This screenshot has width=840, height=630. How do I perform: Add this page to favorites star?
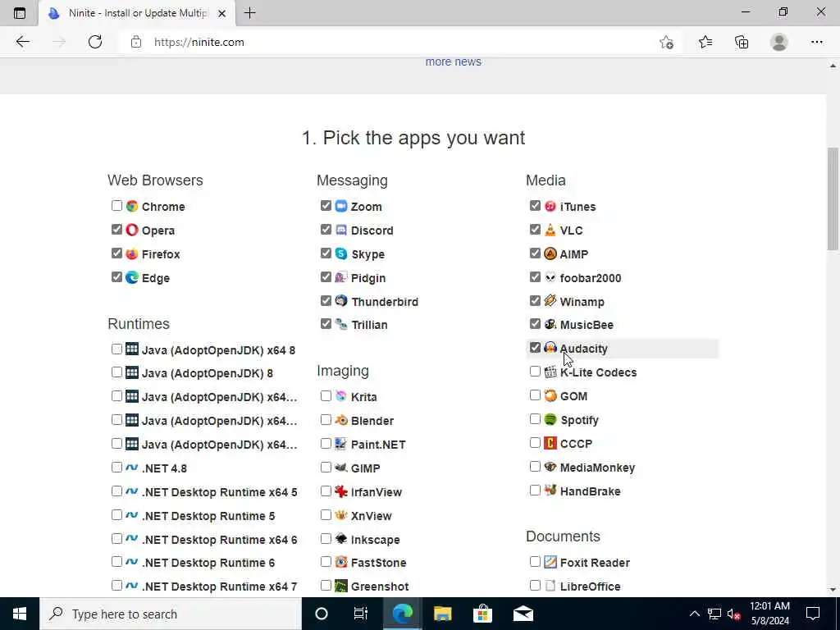pos(666,43)
